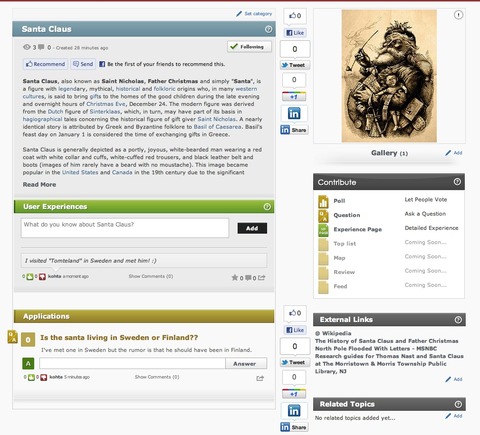
Task: Open 'North Pole Flooded With Letters - MSNBC'
Action: point(376,348)
